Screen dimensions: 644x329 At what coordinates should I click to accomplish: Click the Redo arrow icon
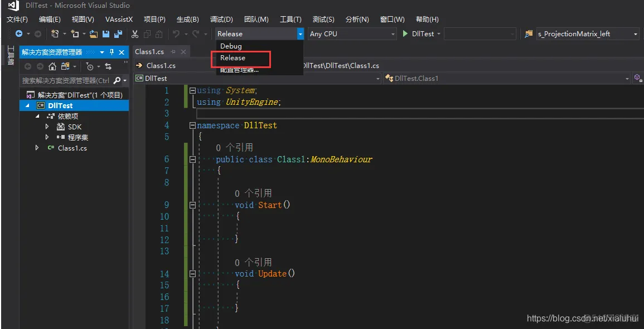196,34
